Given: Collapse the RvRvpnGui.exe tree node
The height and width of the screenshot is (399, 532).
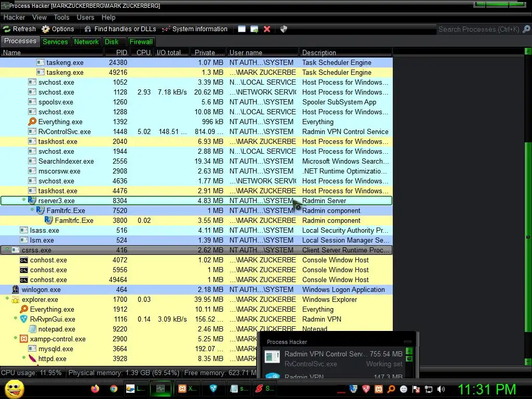Looking at the screenshot, I should tap(16, 318).
